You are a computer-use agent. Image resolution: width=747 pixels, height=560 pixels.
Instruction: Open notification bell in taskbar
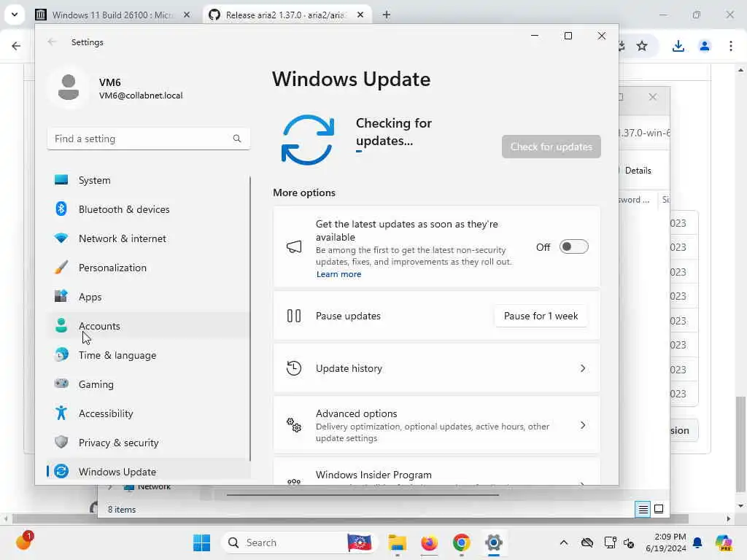[x=697, y=542]
